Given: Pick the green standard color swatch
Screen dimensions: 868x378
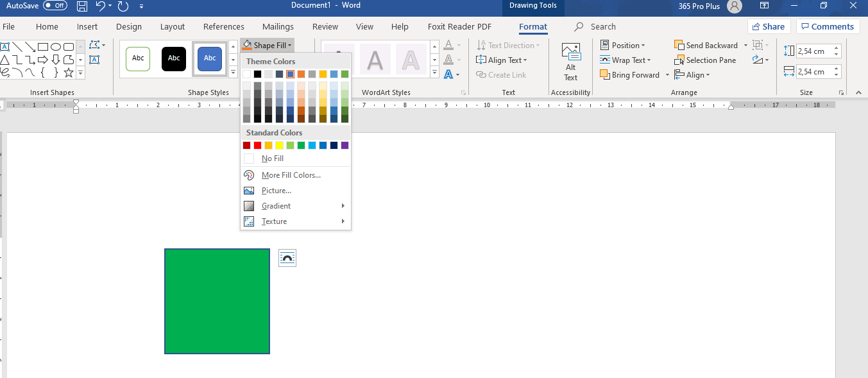Looking at the screenshot, I should point(301,145).
